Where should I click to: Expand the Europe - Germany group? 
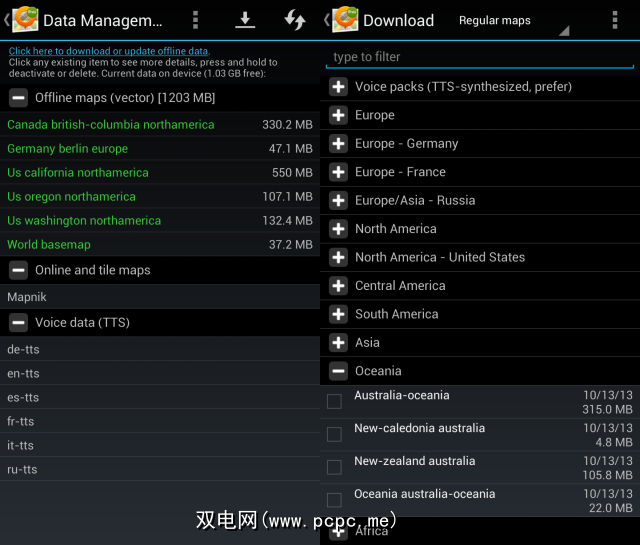(338, 143)
